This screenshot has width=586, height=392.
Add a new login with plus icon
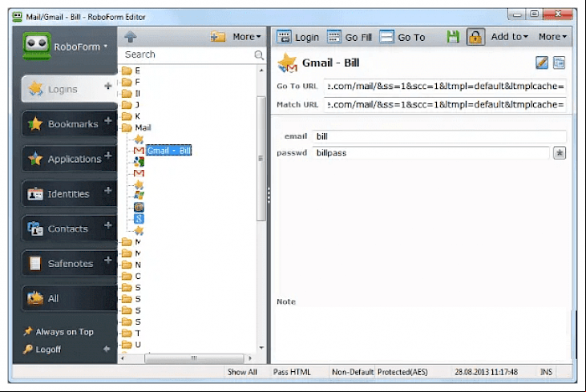tap(108, 86)
